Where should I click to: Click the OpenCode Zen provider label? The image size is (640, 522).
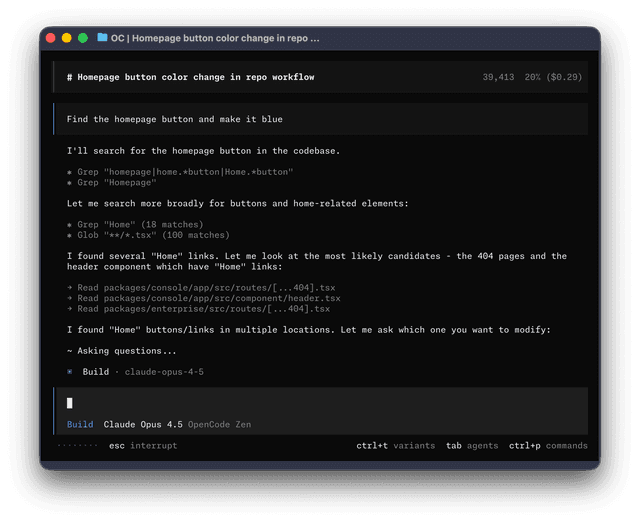pyautogui.click(x=220, y=424)
